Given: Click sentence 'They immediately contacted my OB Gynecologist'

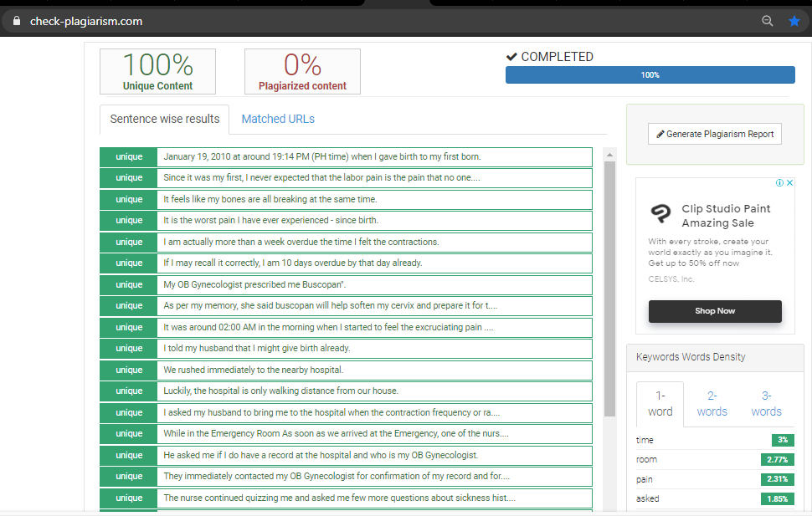Looking at the screenshot, I should (337, 476).
